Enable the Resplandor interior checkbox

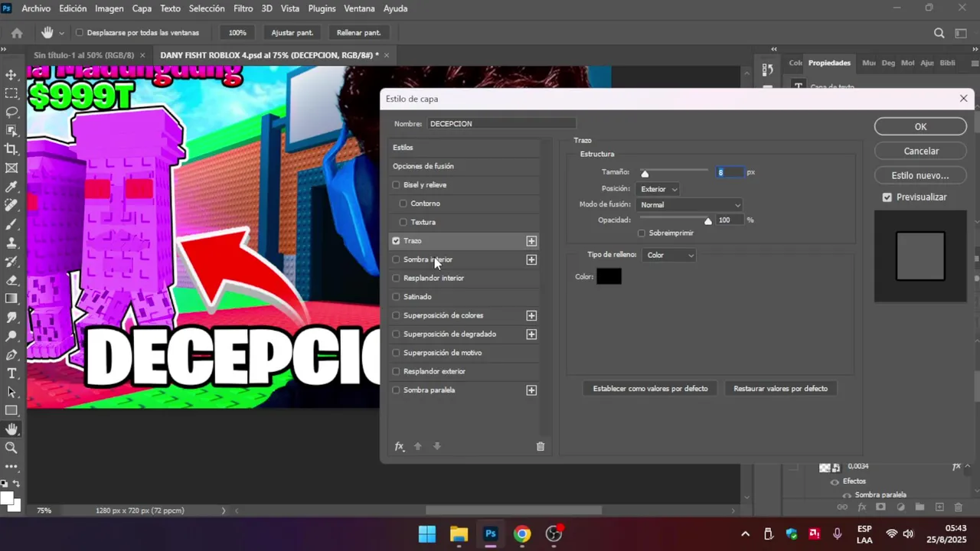pyautogui.click(x=396, y=279)
